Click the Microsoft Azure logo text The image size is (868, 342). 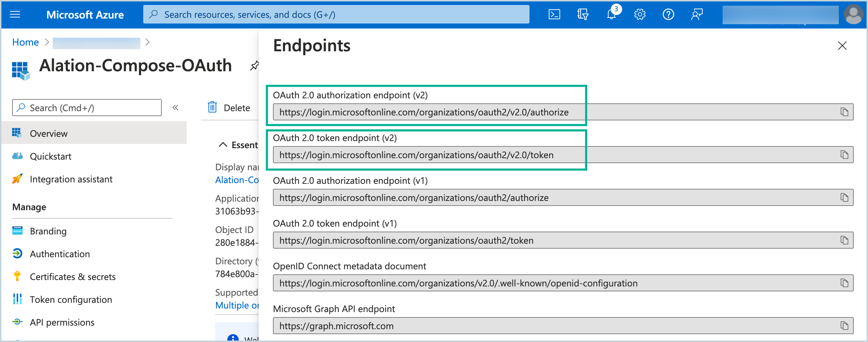pyautogui.click(x=85, y=15)
